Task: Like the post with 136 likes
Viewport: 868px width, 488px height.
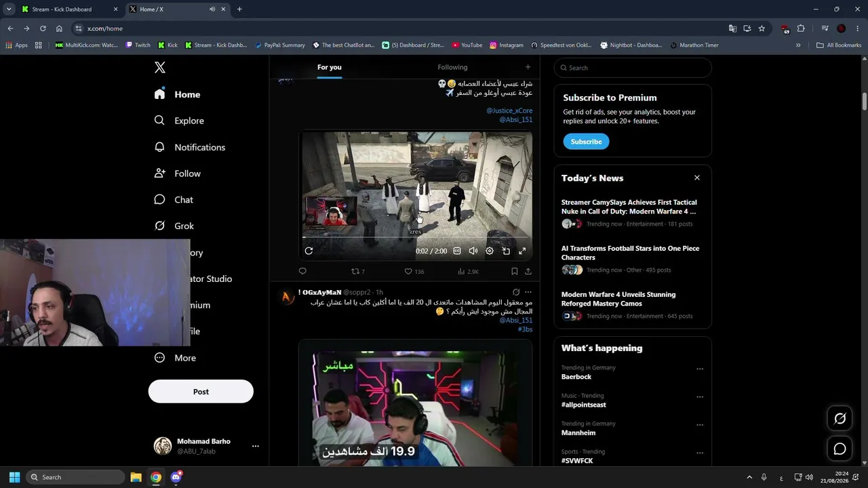Action: (x=414, y=271)
